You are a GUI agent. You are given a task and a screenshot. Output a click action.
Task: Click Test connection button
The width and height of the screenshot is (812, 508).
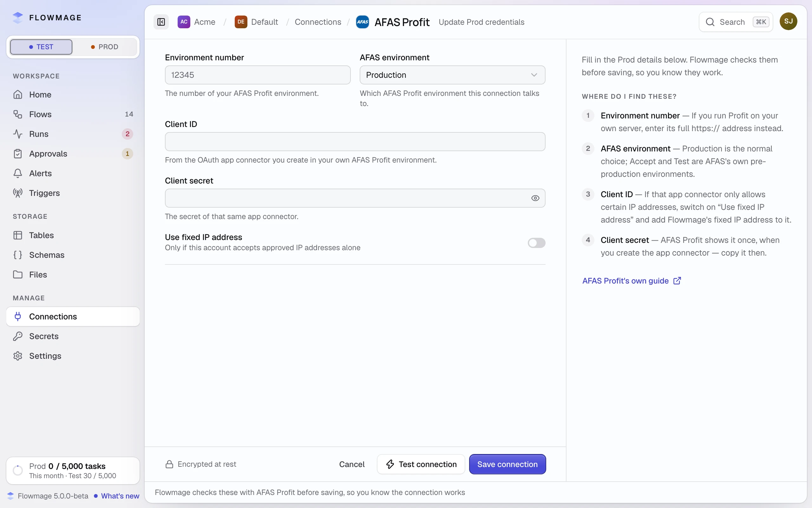[x=421, y=464]
